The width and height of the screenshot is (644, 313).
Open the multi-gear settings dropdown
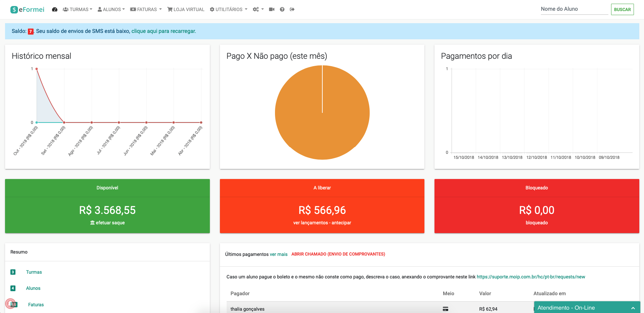click(258, 9)
